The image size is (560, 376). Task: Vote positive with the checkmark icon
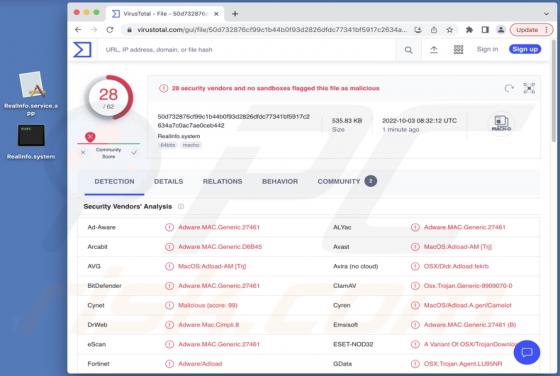point(134,152)
